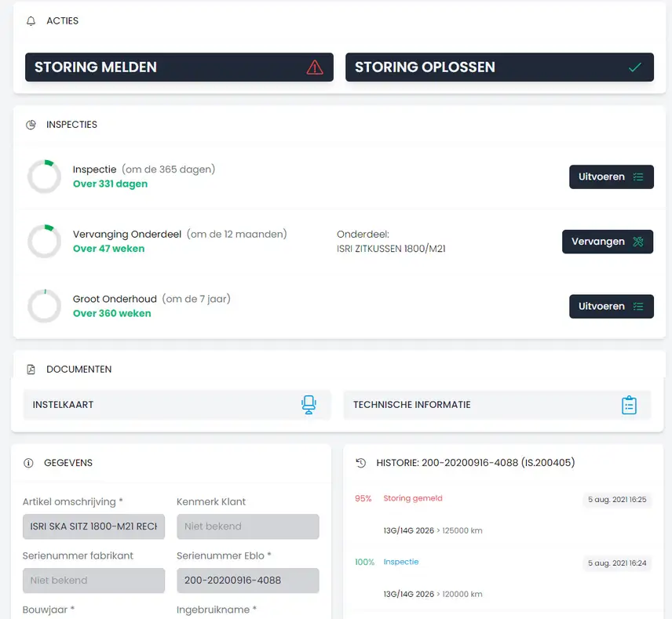
Task: Click the printer icon on the INSTELKAART card
Action: click(x=309, y=405)
